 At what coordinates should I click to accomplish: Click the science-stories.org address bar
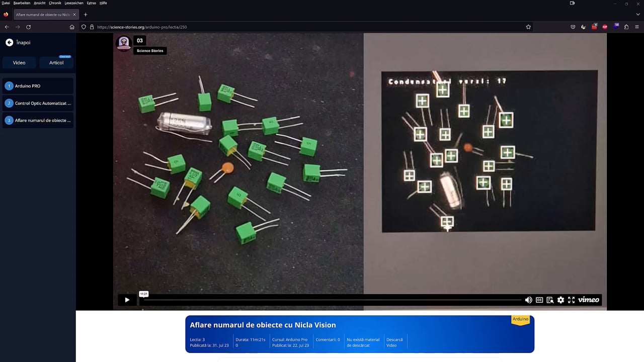click(x=307, y=27)
